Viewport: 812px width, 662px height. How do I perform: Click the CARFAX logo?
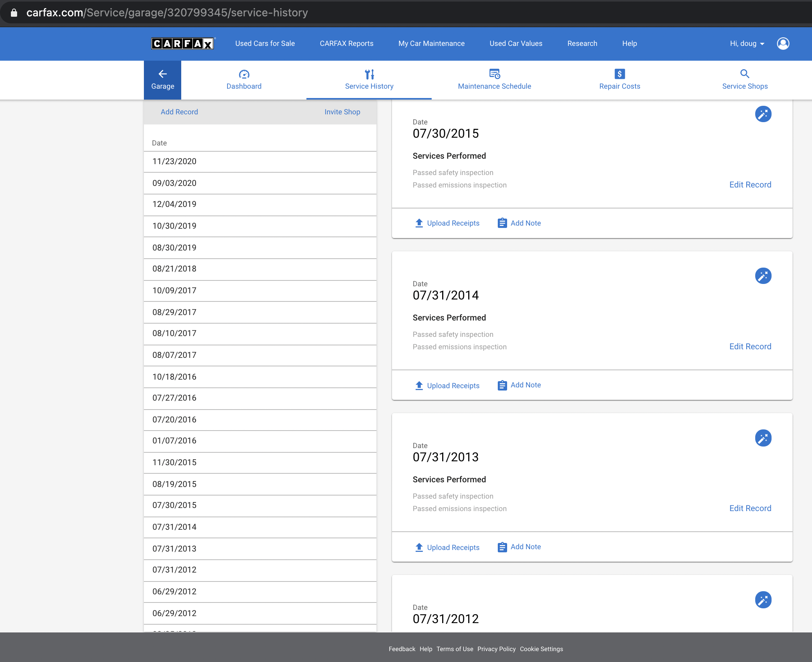click(x=183, y=43)
